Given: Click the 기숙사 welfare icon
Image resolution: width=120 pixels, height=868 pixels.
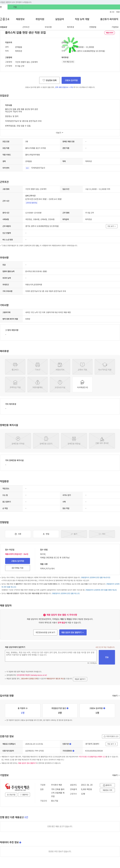Looking at the screenshot, I should tap(37, 367).
